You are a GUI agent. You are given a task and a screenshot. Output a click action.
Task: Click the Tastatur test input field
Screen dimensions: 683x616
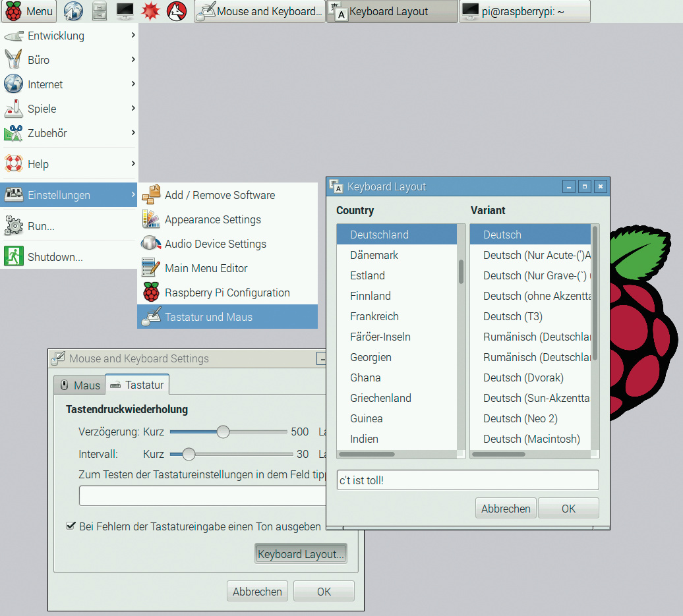point(202,495)
